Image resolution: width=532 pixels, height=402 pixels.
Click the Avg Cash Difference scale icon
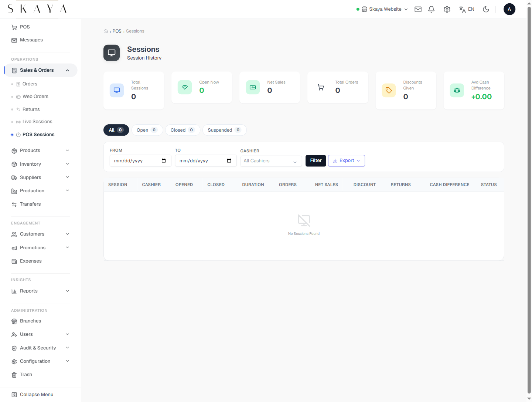(457, 90)
